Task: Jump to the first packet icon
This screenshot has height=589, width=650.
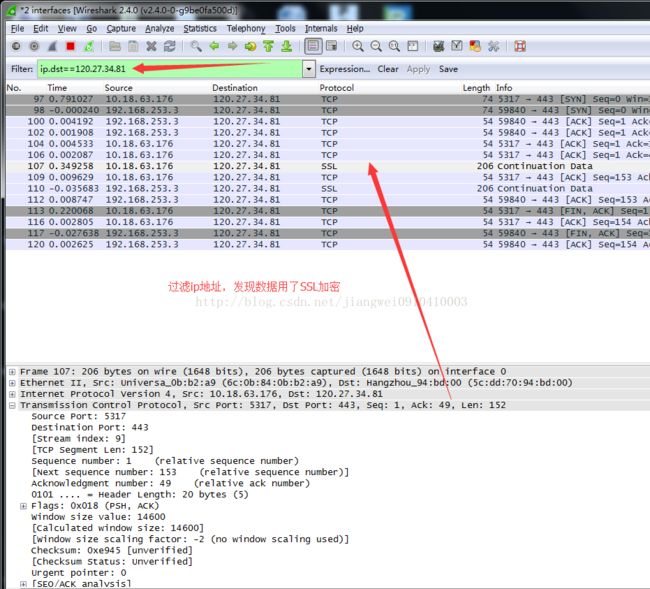Action: [269, 46]
